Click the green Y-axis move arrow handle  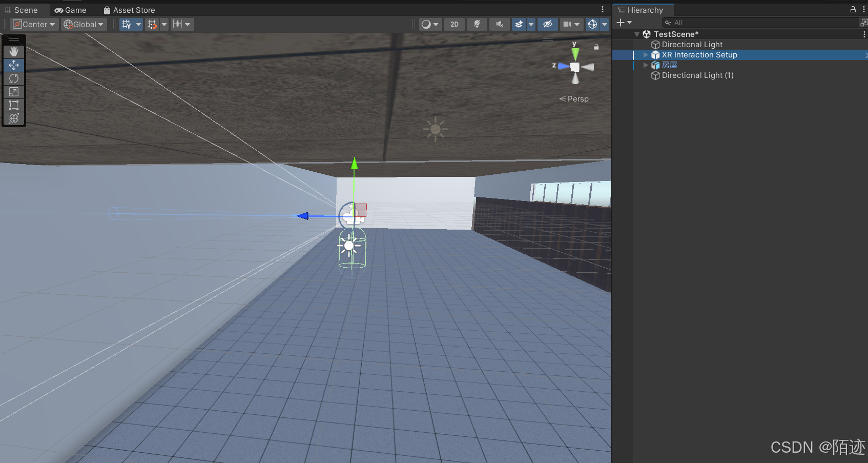click(x=354, y=164)
